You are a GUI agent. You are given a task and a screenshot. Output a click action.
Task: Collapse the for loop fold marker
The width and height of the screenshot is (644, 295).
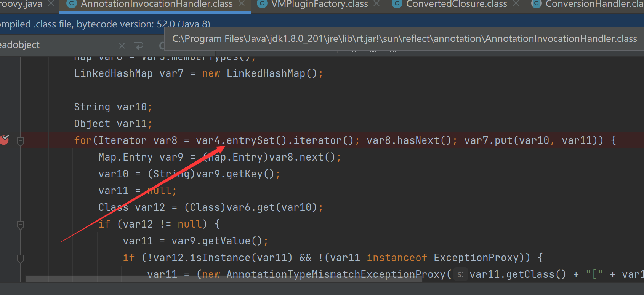(21, 141)
